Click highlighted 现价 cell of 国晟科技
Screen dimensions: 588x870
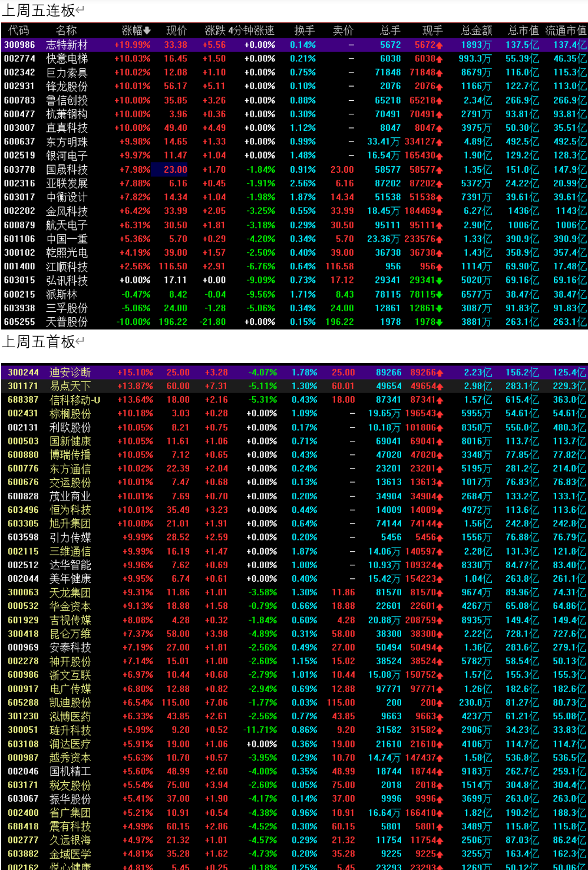[x=170, y=169]
